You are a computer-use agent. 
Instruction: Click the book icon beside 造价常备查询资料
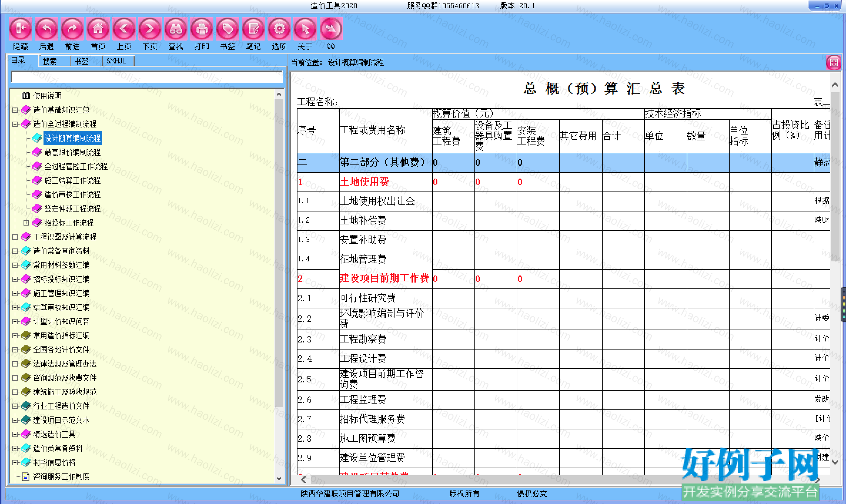pyautogui.click(x=26, y=251)
